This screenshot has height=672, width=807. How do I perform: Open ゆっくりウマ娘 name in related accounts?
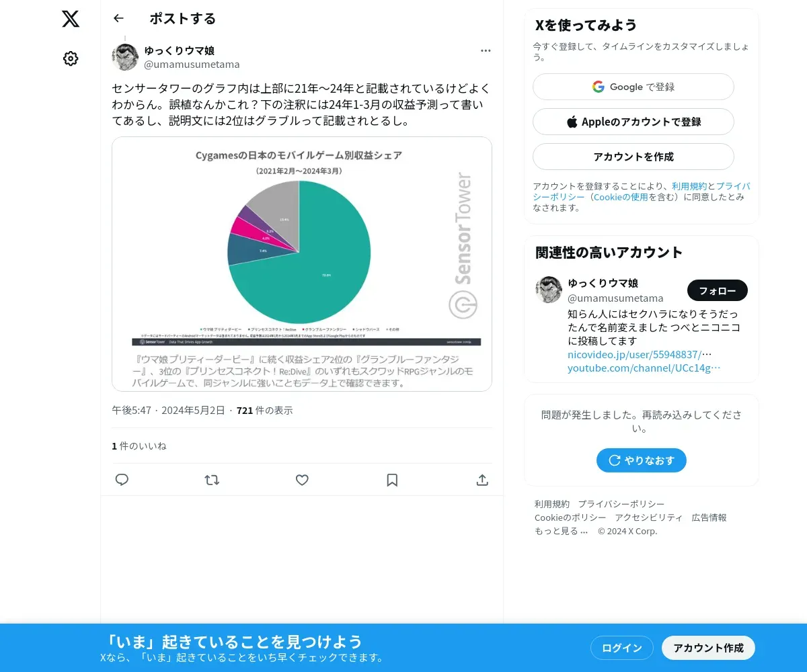click(603, 283)
